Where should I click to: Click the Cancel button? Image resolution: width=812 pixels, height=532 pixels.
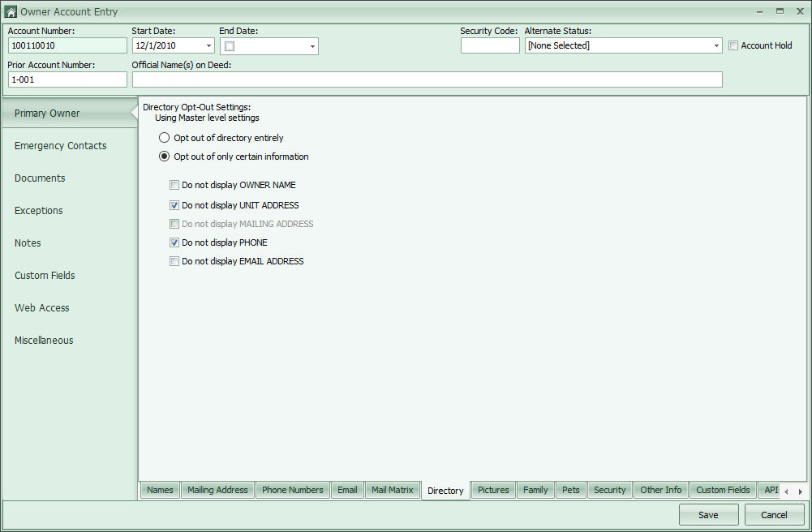click(774, 514)
